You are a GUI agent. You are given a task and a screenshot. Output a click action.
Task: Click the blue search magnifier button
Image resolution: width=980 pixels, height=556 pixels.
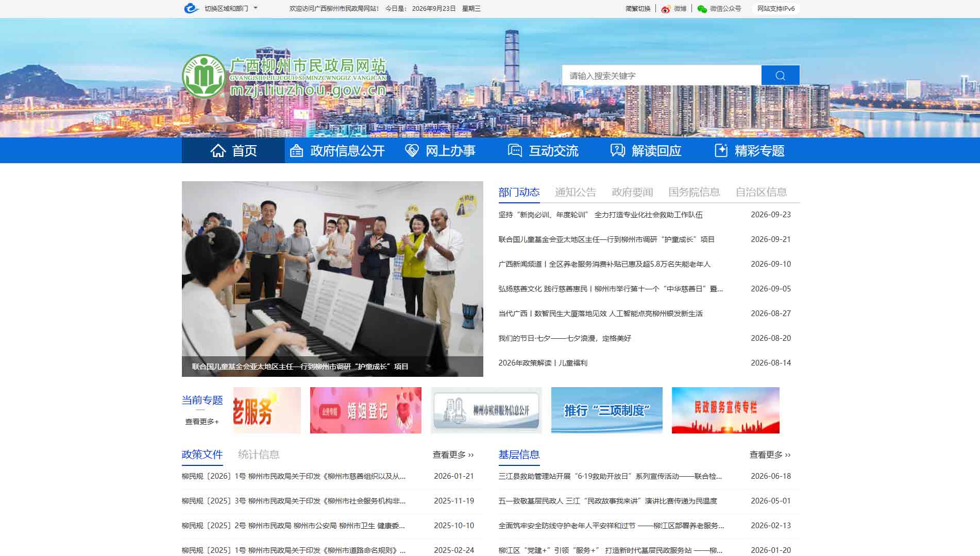tap(780, 75)
